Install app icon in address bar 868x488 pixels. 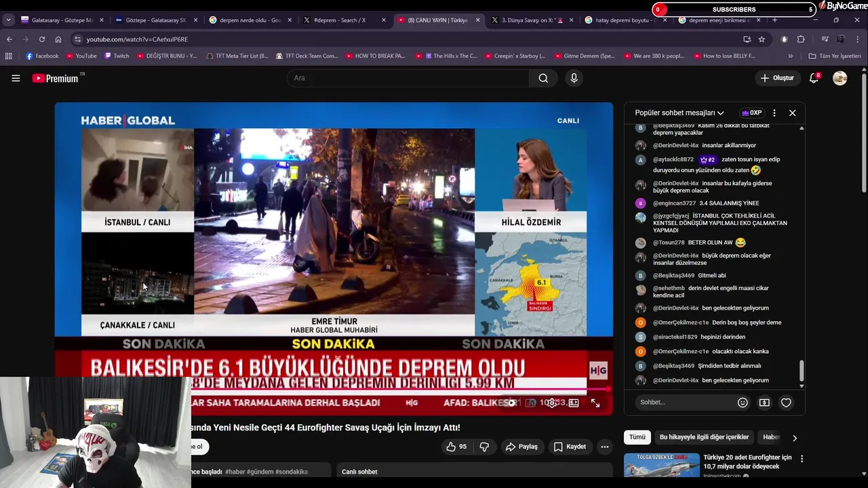tap(747, 39)
